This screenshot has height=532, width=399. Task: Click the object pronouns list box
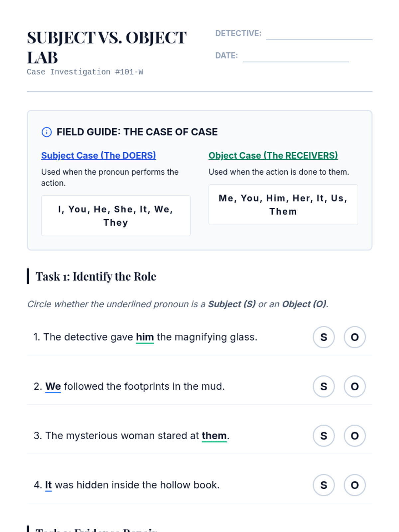(x=283, y=205)
